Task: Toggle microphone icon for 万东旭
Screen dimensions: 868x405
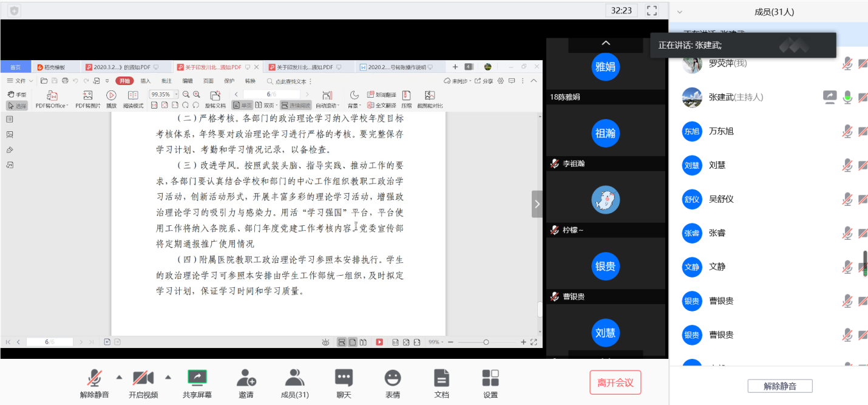Action: tap(847, 131)
